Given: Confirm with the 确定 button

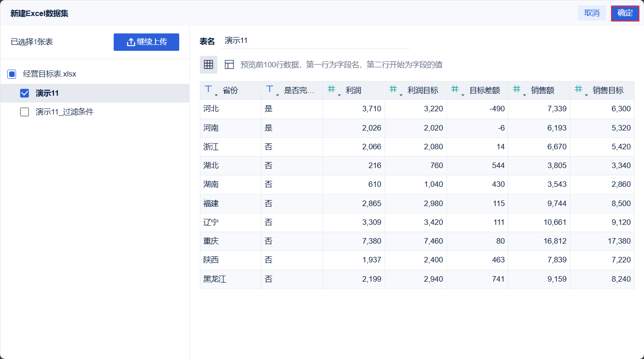Looking at the screenshot, I should pos(625,13).
